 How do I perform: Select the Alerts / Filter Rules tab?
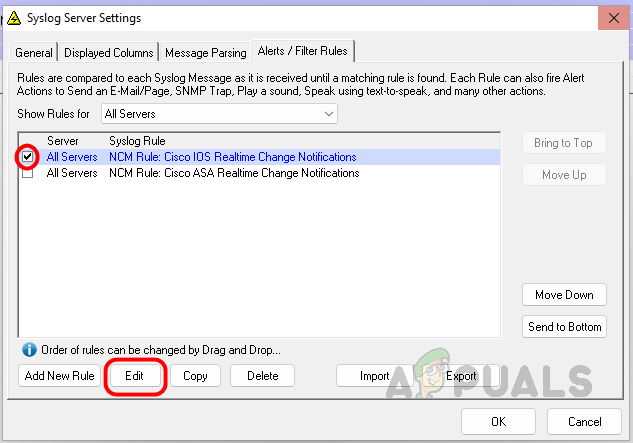[302, 51]
